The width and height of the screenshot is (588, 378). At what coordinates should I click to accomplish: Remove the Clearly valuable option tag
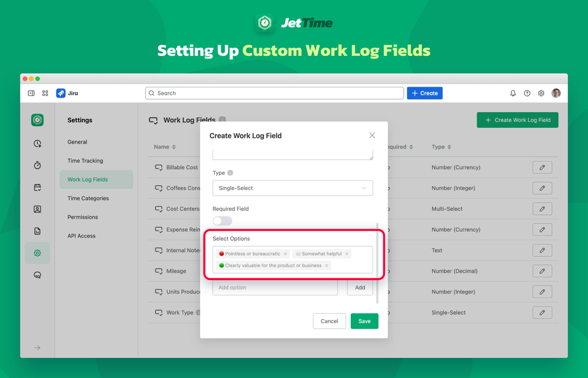327,266
